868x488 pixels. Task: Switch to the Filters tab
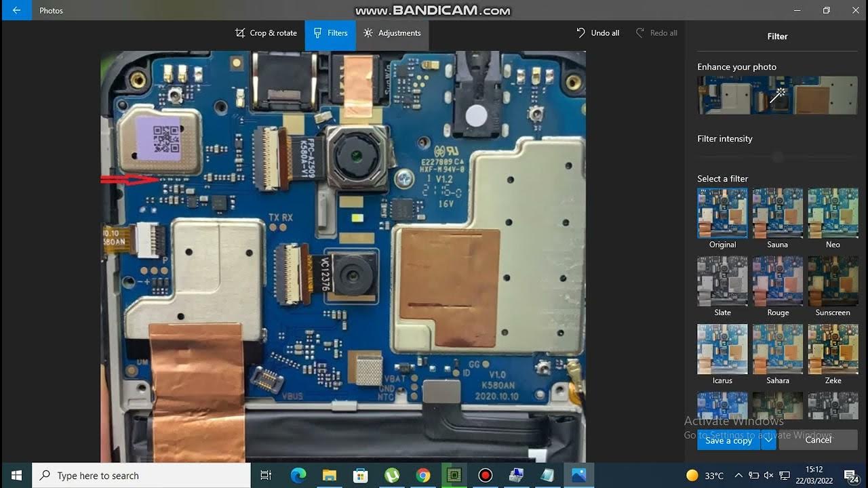click(330, 33)
